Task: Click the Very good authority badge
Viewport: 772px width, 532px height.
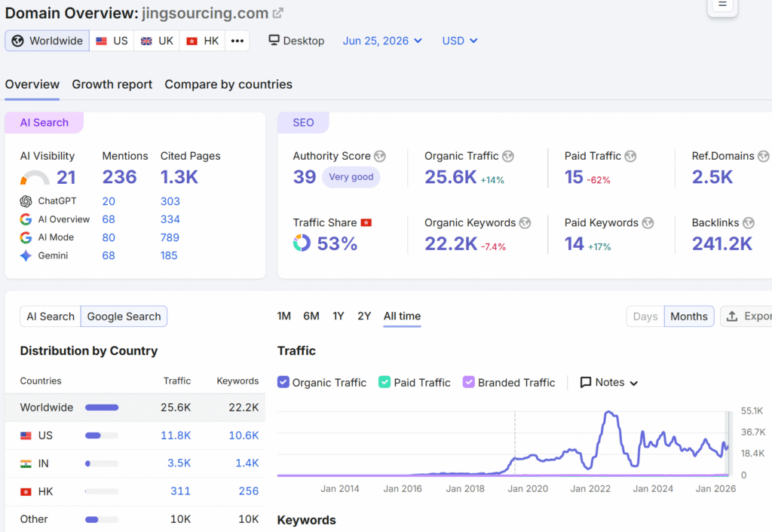Action: [351, 177]
